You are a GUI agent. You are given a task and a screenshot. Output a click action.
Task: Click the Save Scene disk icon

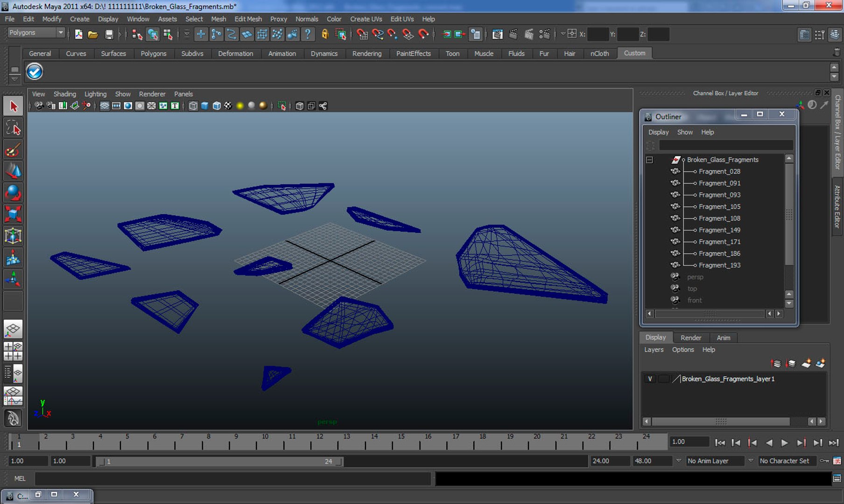(x=109, y=34)
